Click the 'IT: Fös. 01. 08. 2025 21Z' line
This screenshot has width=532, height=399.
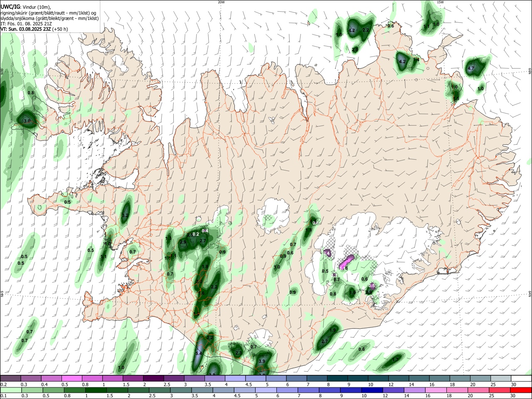point(26,24)
